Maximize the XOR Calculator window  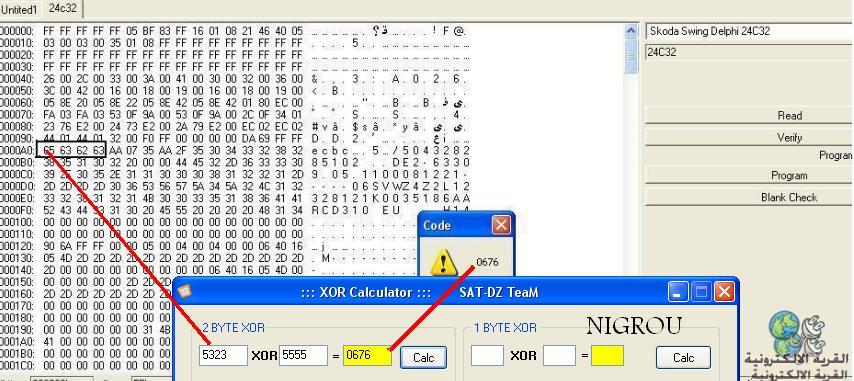point(701,292)
